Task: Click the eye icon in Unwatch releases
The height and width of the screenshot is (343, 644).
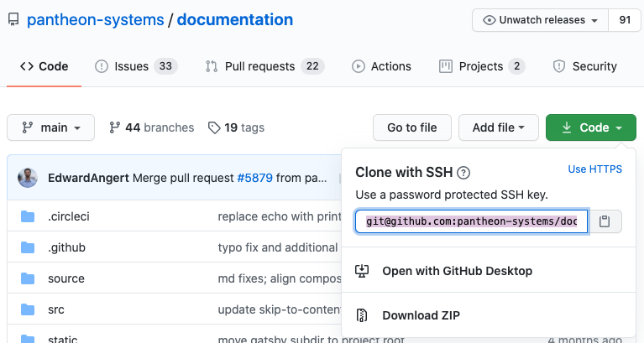Action: [x=490, y=20]
